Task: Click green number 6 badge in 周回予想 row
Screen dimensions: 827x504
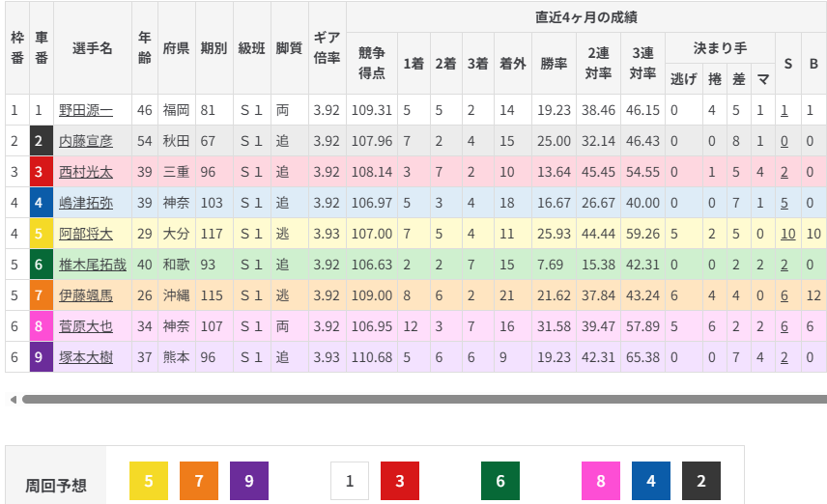Action: pos(500,481)
